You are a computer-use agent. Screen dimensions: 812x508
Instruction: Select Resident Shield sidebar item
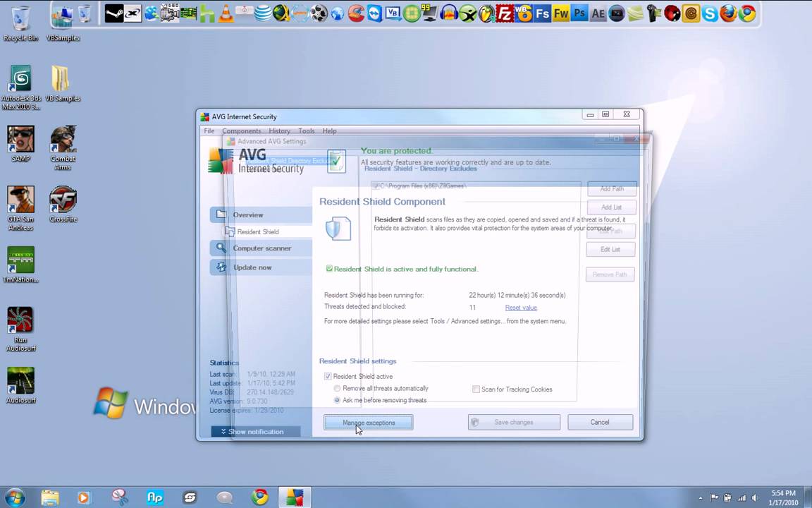(x=258, y=231)
